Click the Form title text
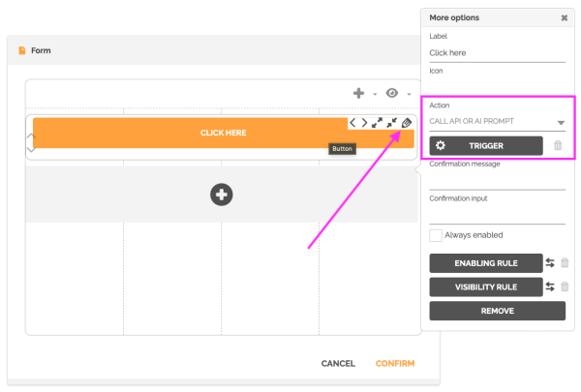Image resolution: width=581 pixels, height=392 pixels. [41, 50]
